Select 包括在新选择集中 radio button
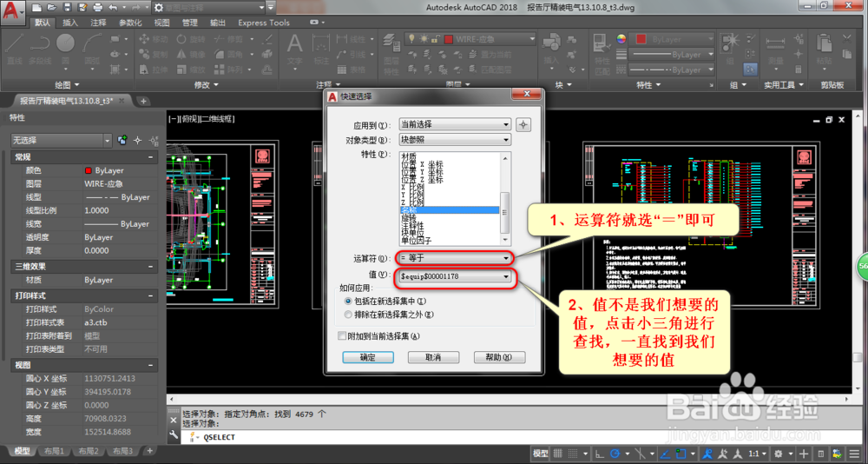This screenshot has width=868, height=464. click(348, 301)
